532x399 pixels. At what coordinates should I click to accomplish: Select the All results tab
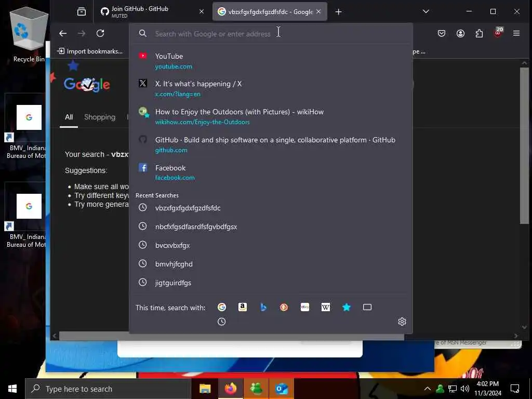[x=69, y=117]
